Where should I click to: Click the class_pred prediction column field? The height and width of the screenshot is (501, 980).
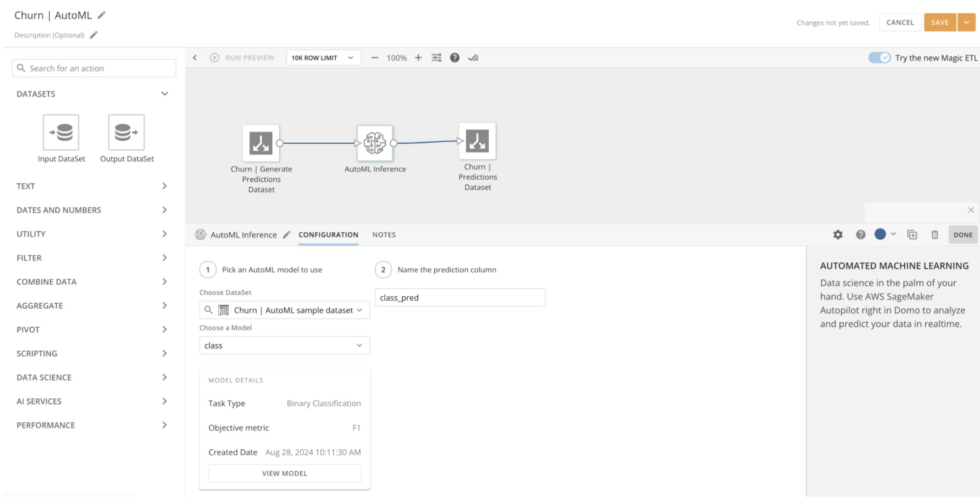pos(460,298)
